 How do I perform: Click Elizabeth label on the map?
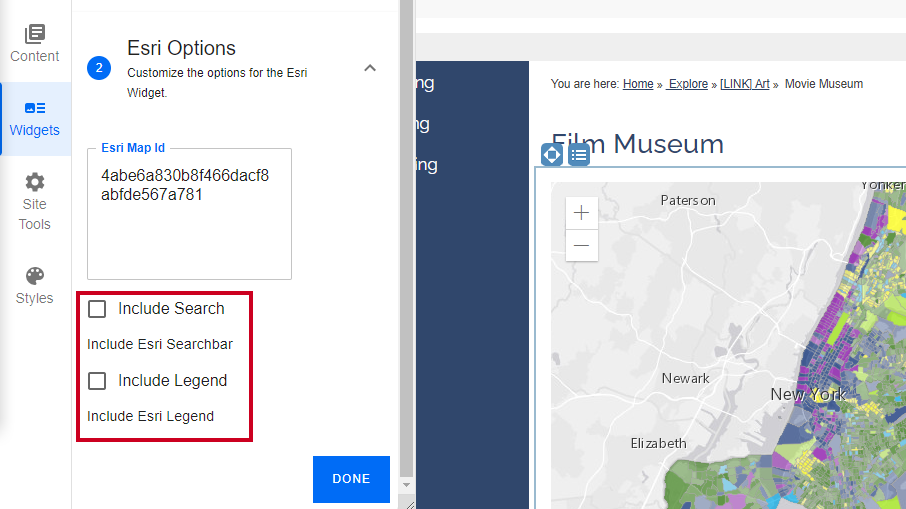pos(659,444)
